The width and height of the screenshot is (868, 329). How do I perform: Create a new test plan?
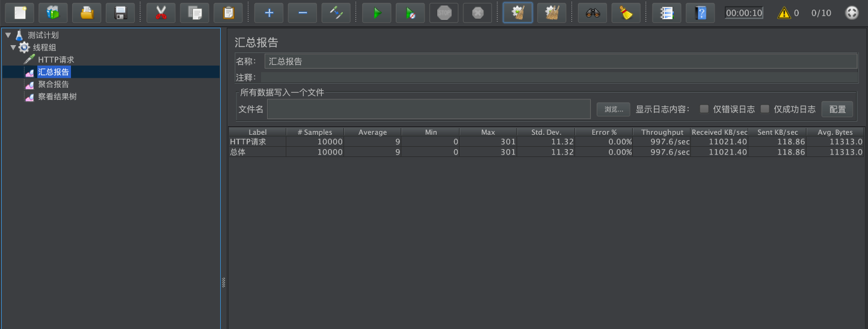pyautogui.click(x=20, y=13)
